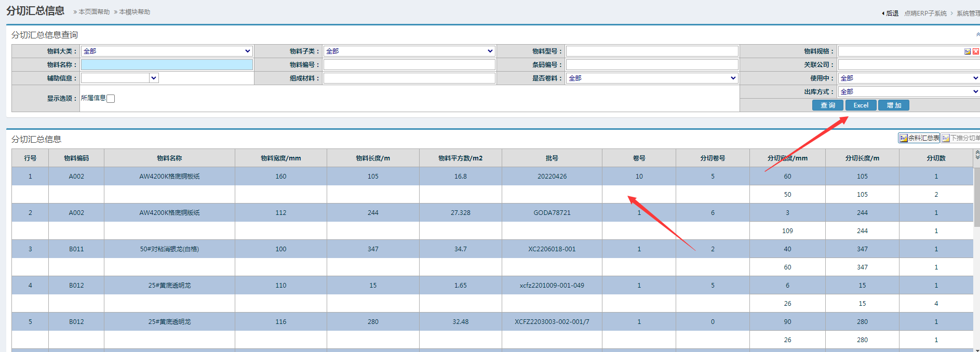Open the 是否卷料 dropdown
Viewport: 980px width, 352px height.
(x=652, y=78)
